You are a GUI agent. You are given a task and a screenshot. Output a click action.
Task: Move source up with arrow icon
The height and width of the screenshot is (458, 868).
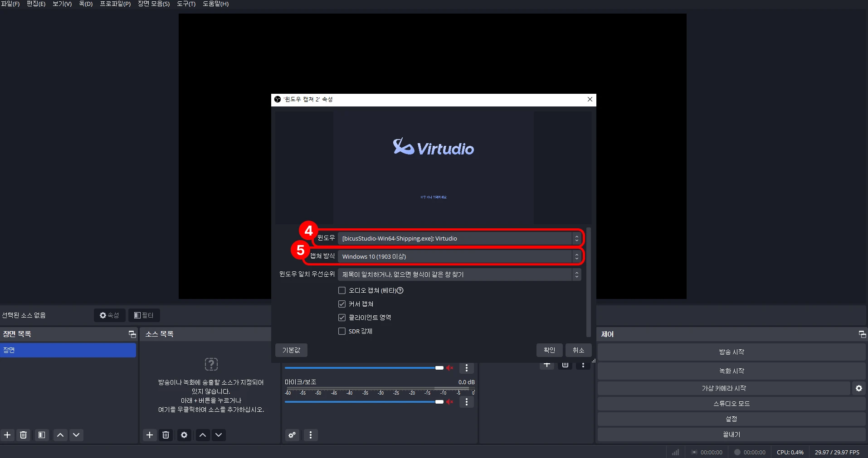pos(203,435)
